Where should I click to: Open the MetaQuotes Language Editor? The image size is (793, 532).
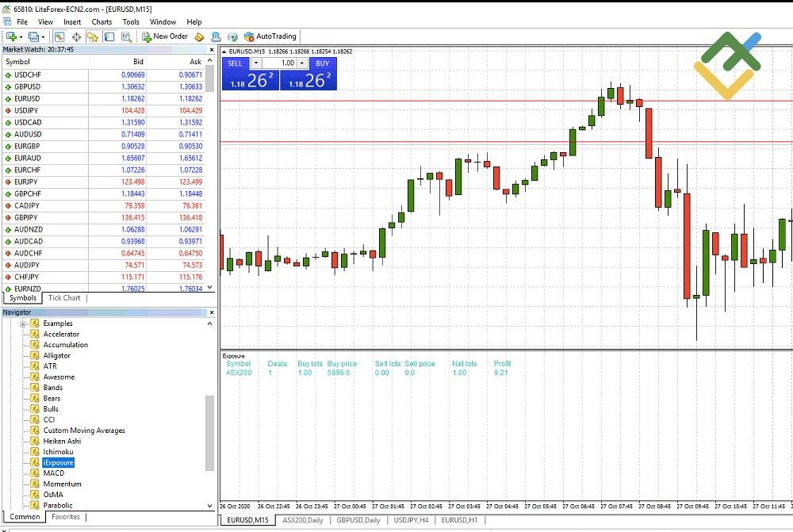198,37
